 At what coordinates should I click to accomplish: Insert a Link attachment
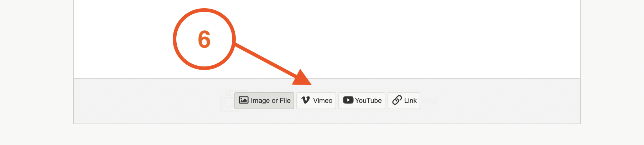coord(404,101)
